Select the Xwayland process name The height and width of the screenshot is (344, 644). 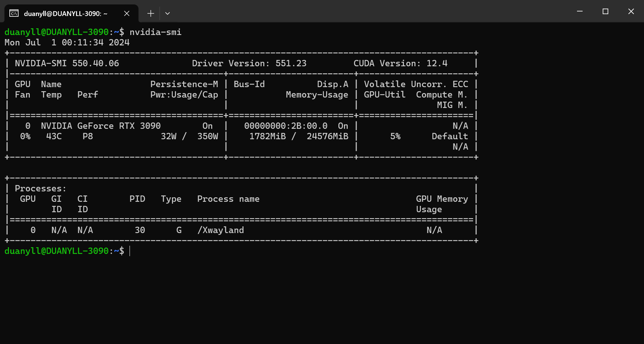221,230
